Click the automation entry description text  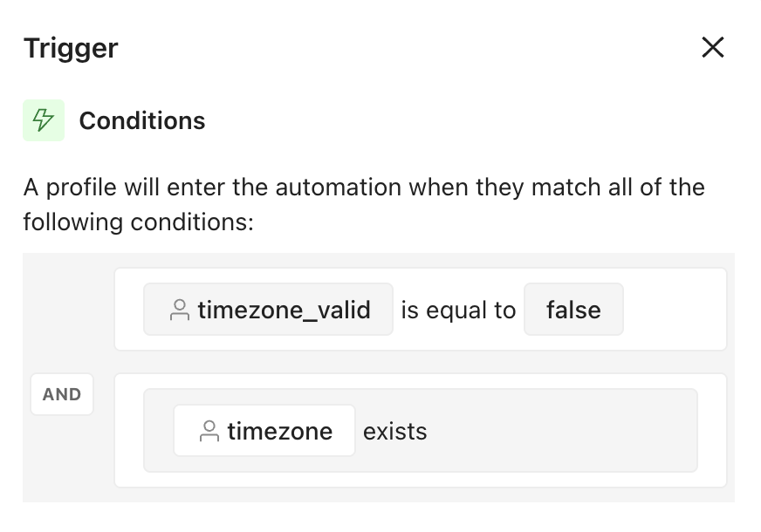coord(364,205)
